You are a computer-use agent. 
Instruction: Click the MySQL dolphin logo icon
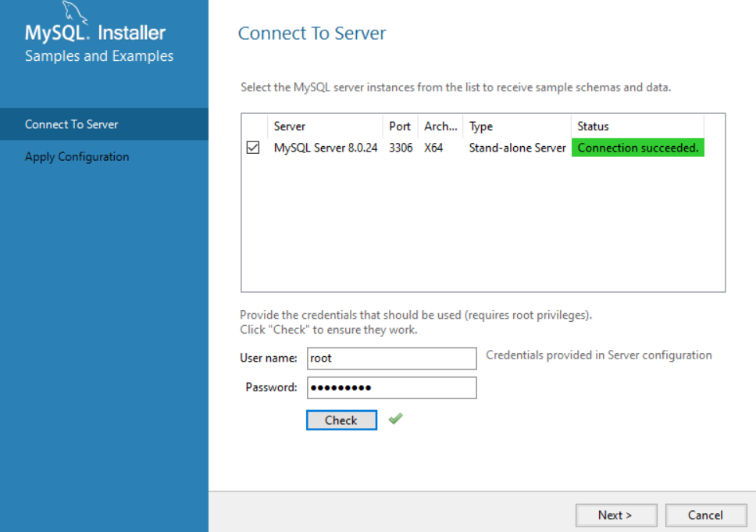75,12
